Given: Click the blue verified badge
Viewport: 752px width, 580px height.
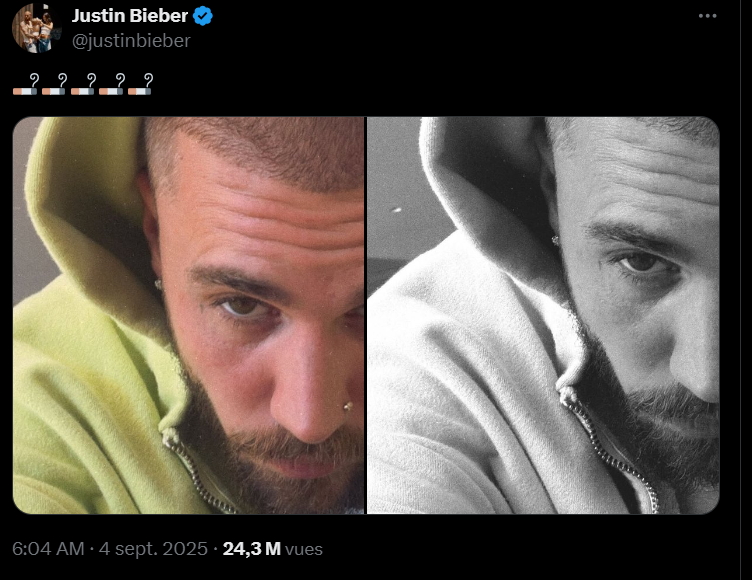Looking at the screenshot, I should [203, 17].
